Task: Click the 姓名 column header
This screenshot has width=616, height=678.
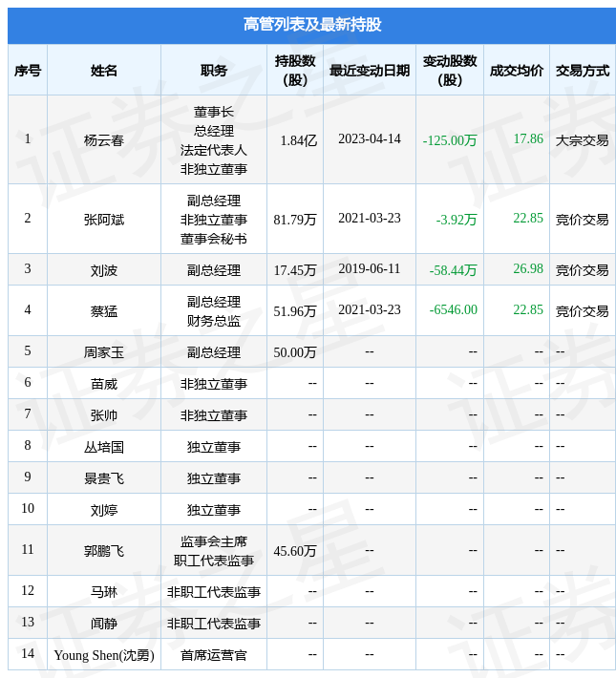Action: [x=104, y=71]
